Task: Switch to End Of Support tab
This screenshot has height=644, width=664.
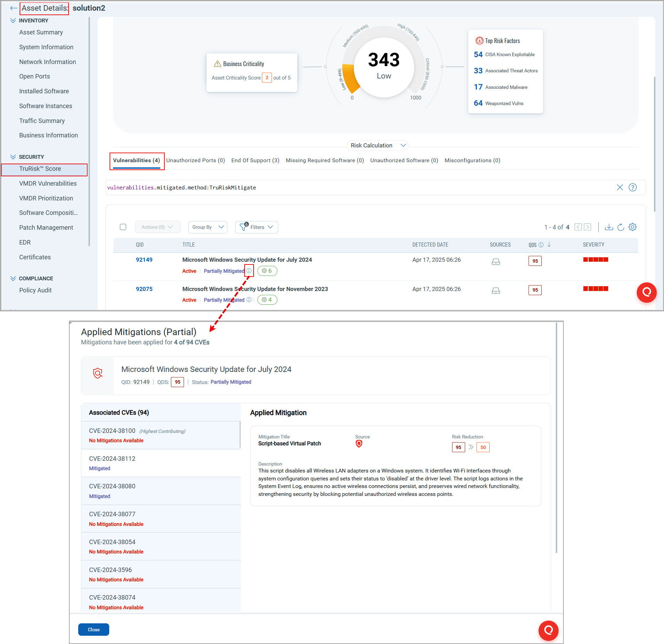Action: (x=255, y=160)
